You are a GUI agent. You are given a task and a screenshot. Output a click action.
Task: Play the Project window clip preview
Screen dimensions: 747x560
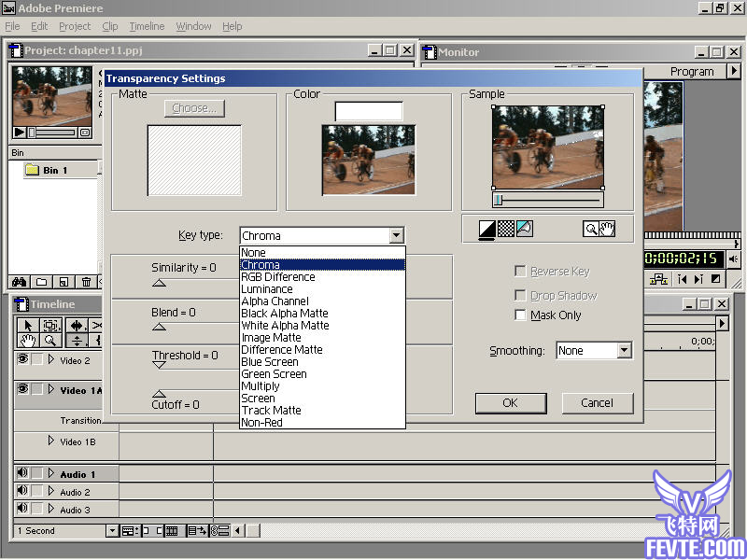(19, 132)
